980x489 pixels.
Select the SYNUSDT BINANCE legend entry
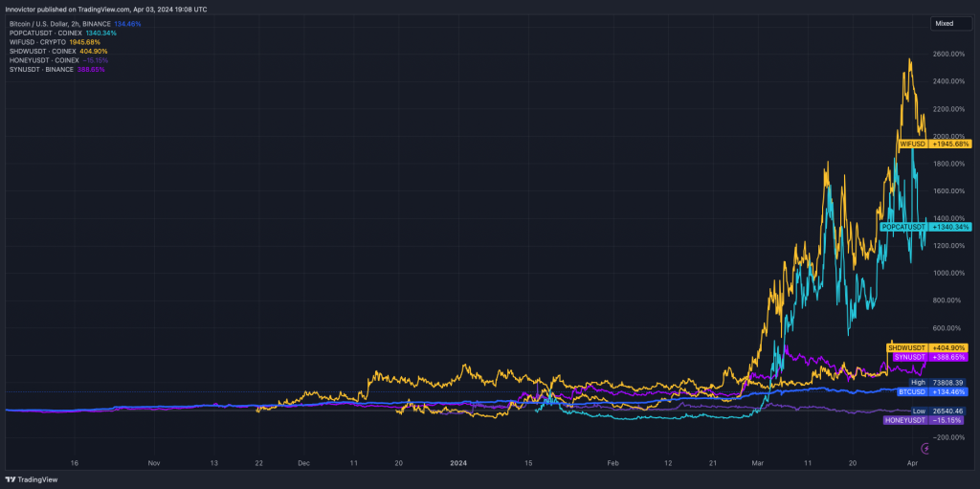tap(41, 70)
